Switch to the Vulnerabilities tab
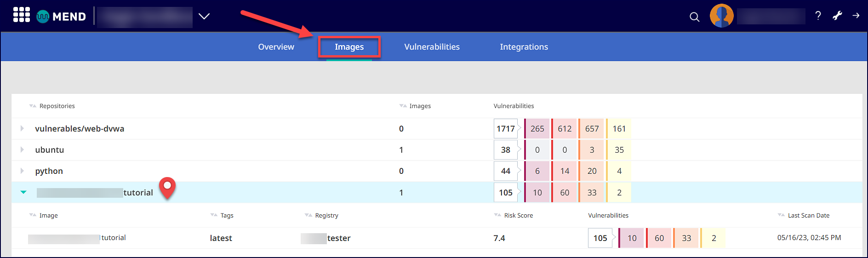Viewport: 868px width, 258px height. (x=432, y=47)
